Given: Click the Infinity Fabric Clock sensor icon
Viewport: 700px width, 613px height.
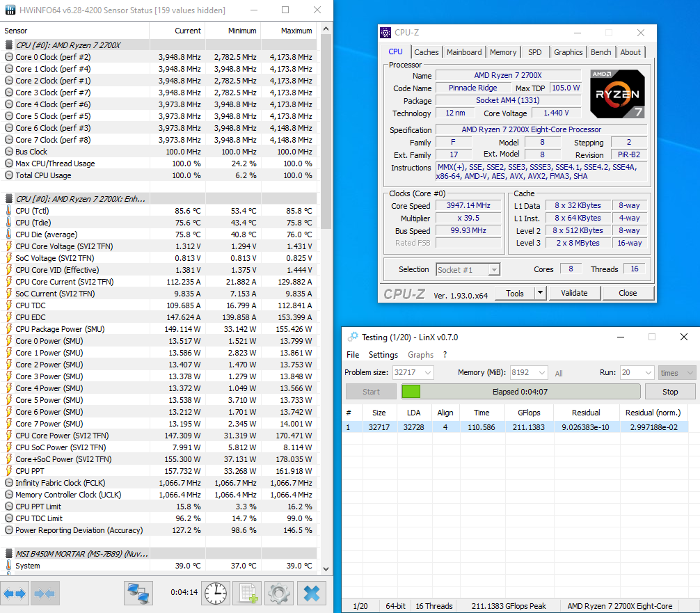Looking at the screenshot, I should 8,483.
